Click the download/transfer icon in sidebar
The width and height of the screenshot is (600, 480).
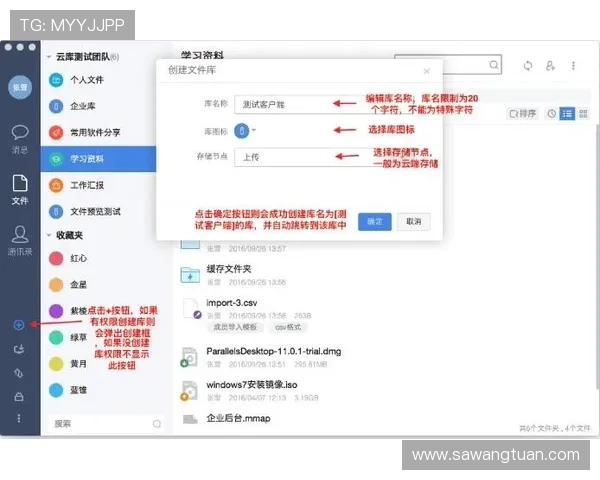click(x=19, y=349)
